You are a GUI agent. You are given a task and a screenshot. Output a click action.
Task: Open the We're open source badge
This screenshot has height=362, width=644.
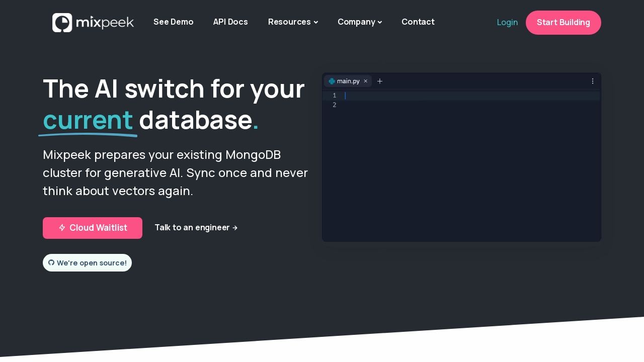coord(87,262)
